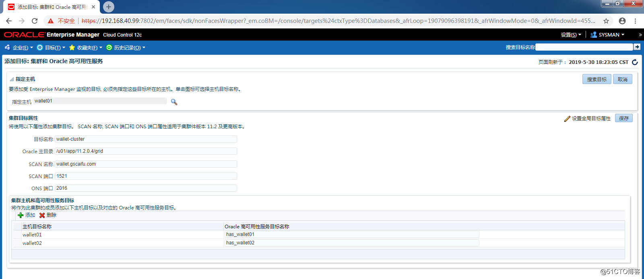Click the 取消 button
Image resolution: width=644 pixels, height=279 pixels.
click(x=623, y=79)
